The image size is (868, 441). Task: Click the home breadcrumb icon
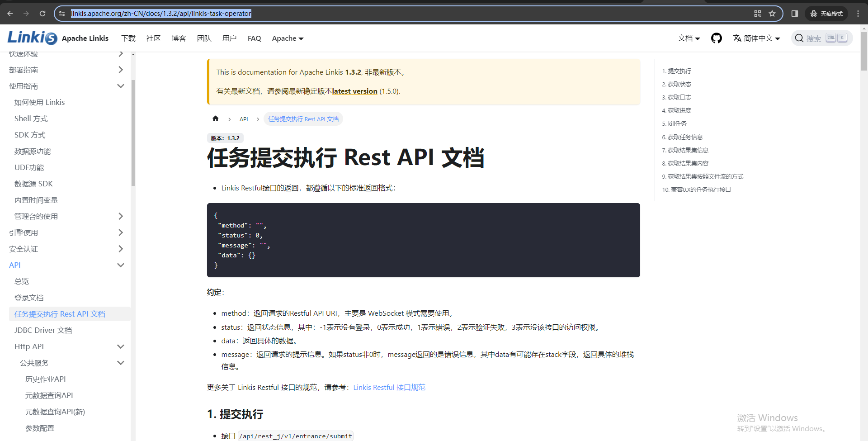216,119
